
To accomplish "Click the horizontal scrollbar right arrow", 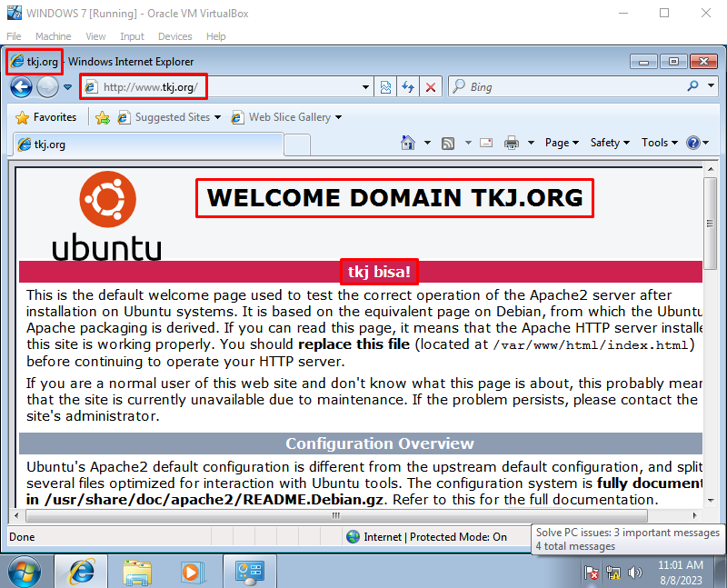I will tap(694, 515).
